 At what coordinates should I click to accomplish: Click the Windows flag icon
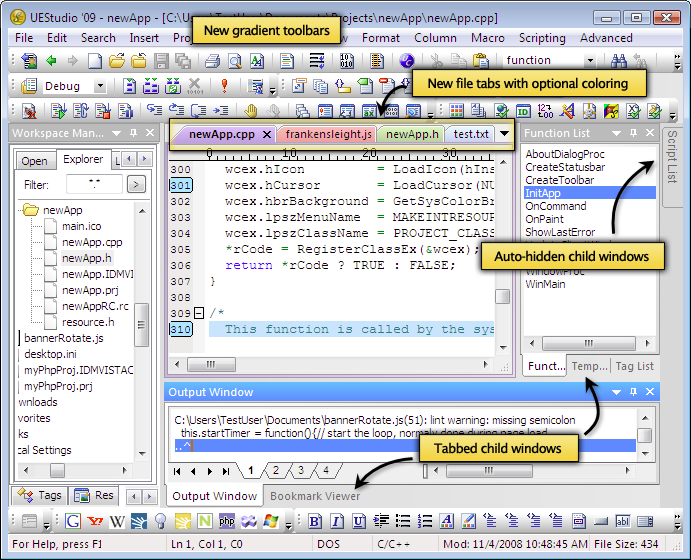tap(271, 521)
